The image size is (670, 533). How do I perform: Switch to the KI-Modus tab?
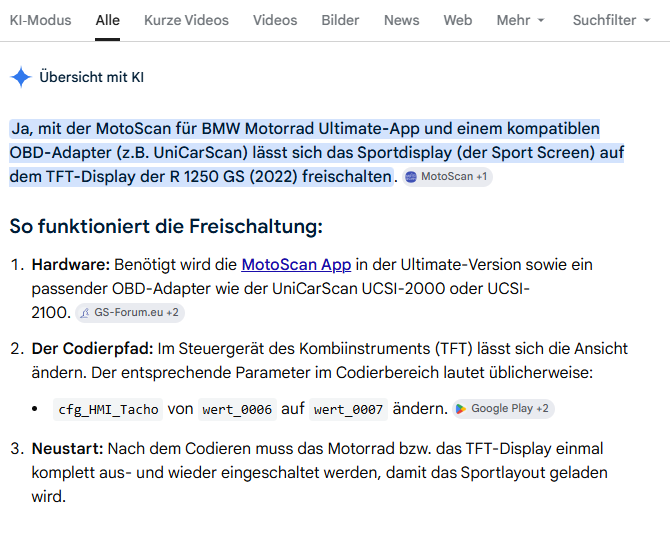pos(40,20)
